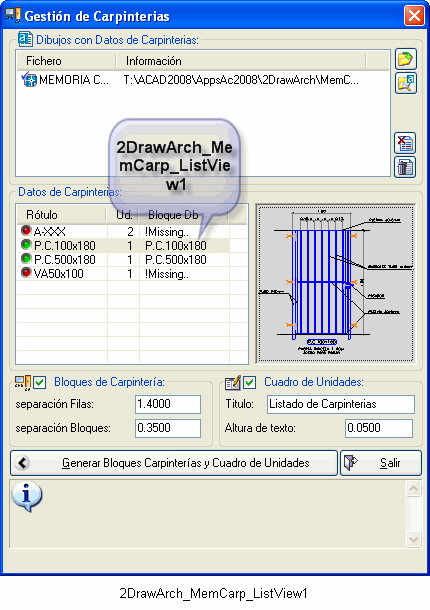Close the Gestión de Carpinterias window
Viewport: 430px width, 610px height.
pyautogui.click(x=414, y=16)
